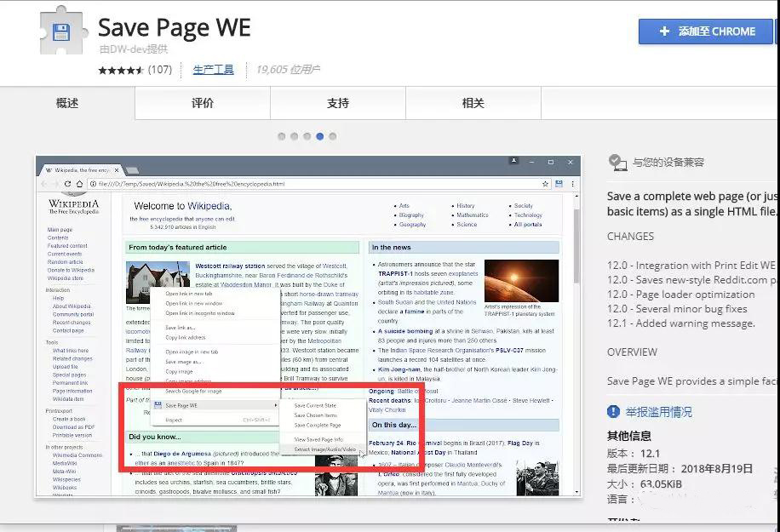Screen dimensions: 780x532
Task: Select the fourth (blue) carousel dot
Action: click(320, 136)
